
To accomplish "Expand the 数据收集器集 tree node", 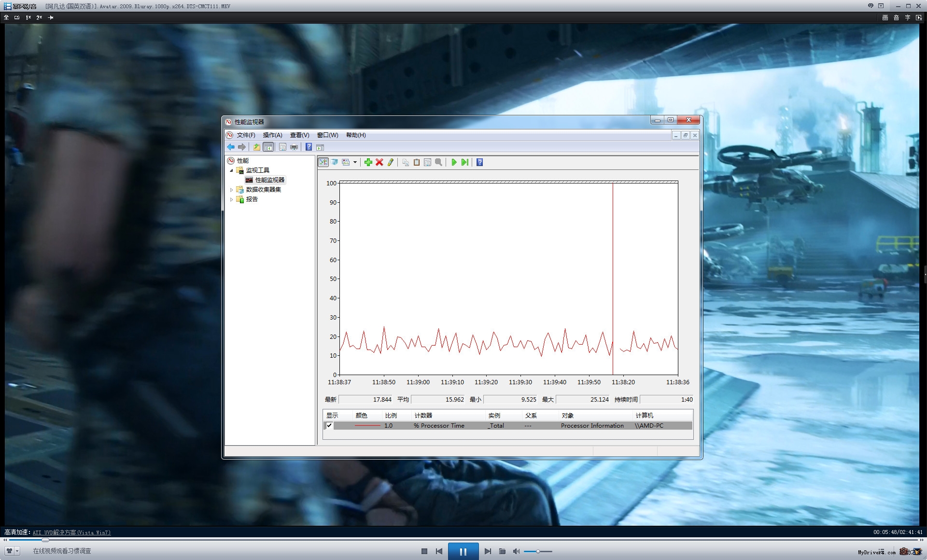I will coord(231,190).
